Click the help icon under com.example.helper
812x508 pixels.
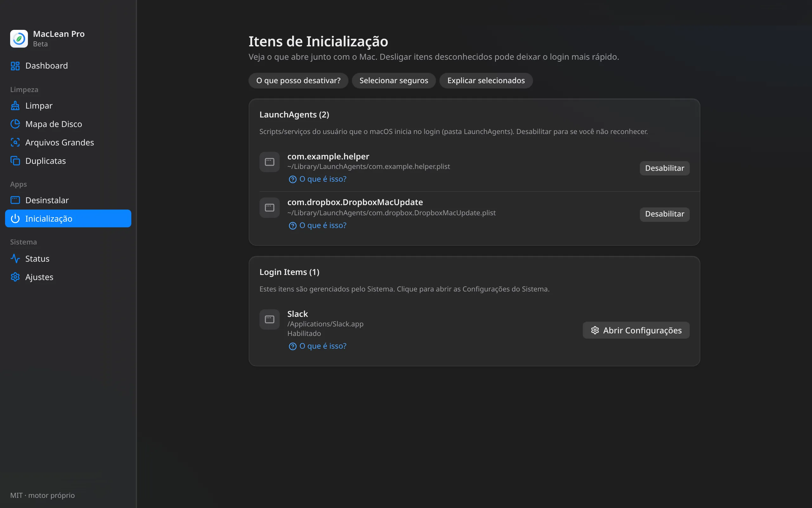292,179
